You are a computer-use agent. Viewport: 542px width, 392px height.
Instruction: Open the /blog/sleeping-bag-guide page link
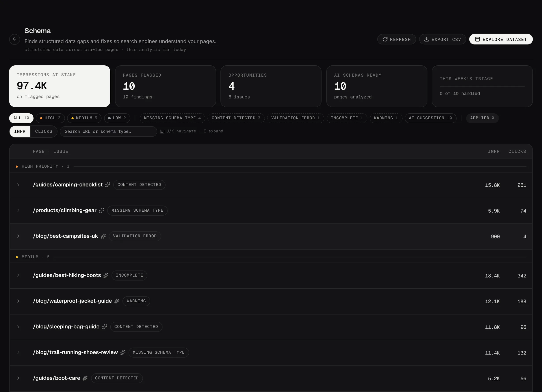(x=66, y=327)
